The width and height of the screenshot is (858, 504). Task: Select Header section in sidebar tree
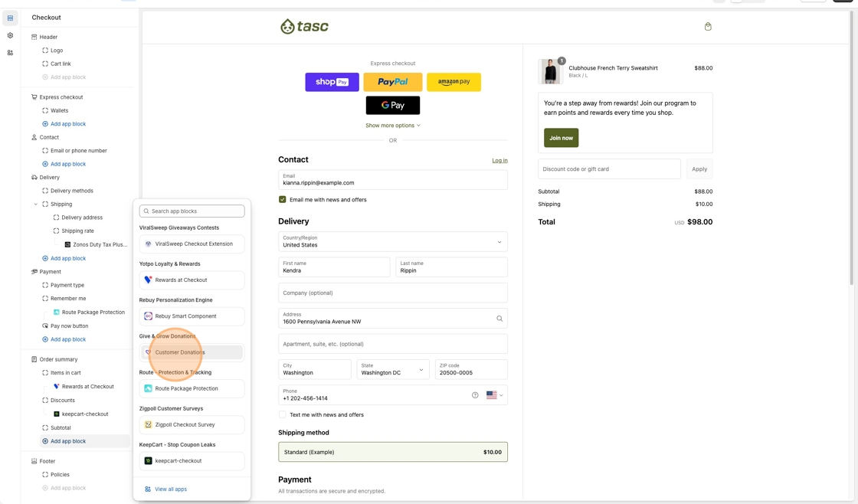48,38
